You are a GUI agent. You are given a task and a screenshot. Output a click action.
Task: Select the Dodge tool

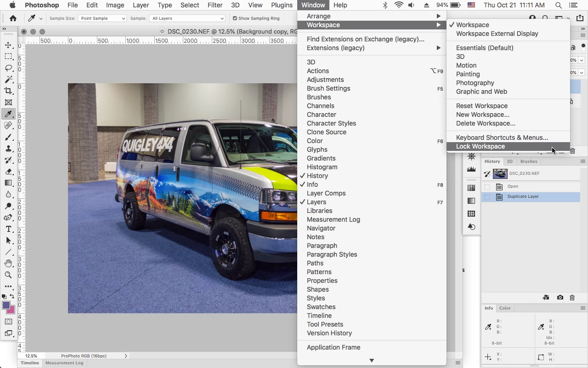click(8, 206)
